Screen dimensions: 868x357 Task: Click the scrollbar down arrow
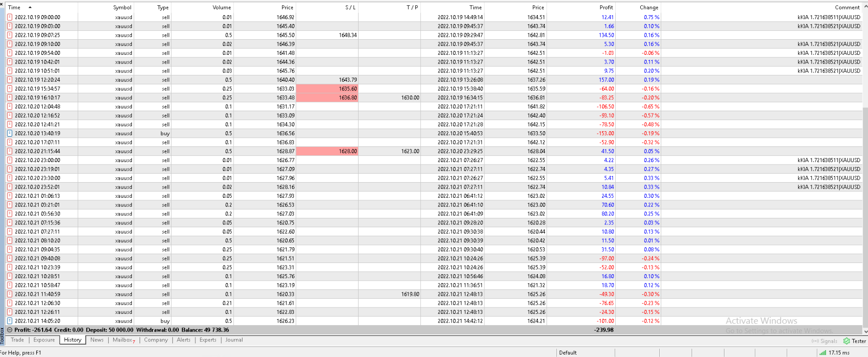pos(865,331)
